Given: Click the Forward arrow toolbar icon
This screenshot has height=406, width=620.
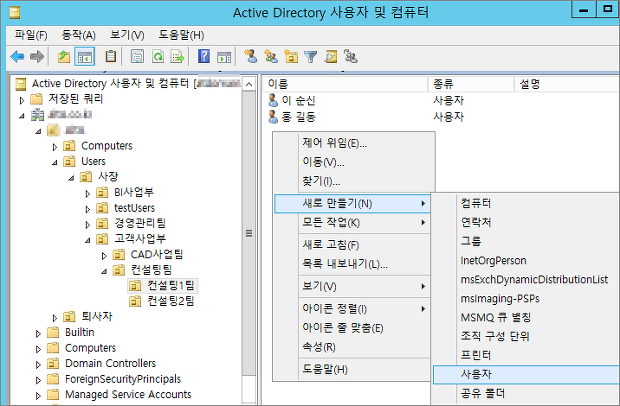Looking at the screenshot, I should [x=36, y=57].
